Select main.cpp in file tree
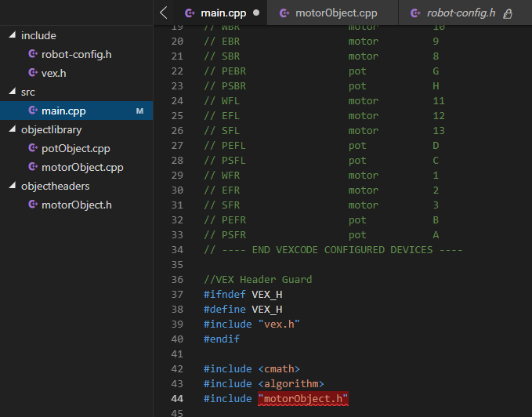 (x=76, y=111)
